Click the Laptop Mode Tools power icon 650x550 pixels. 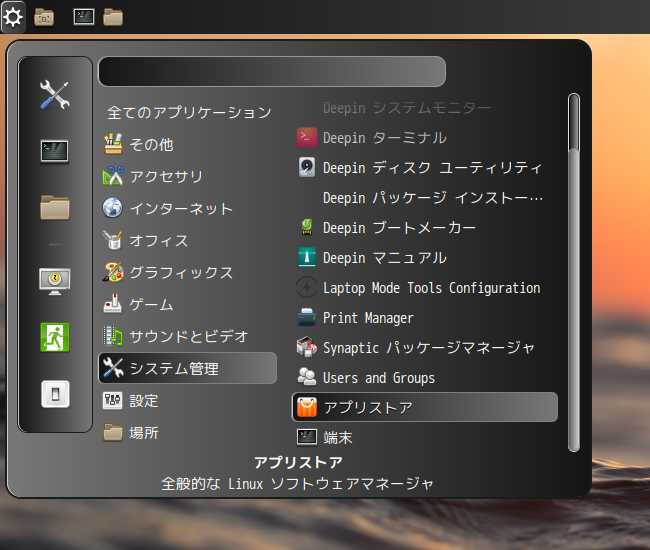(x=307, y=287)
